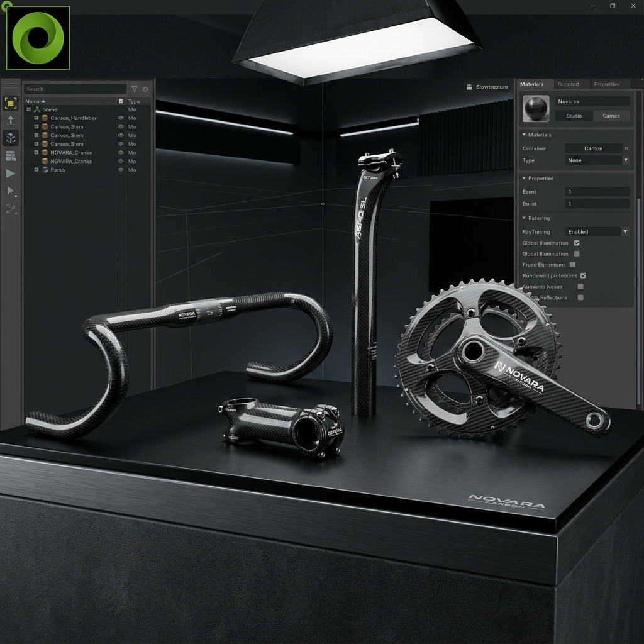Open scene tree settings gear icon
The height and width of the screenshot is (644, 644).
(145, 89)
